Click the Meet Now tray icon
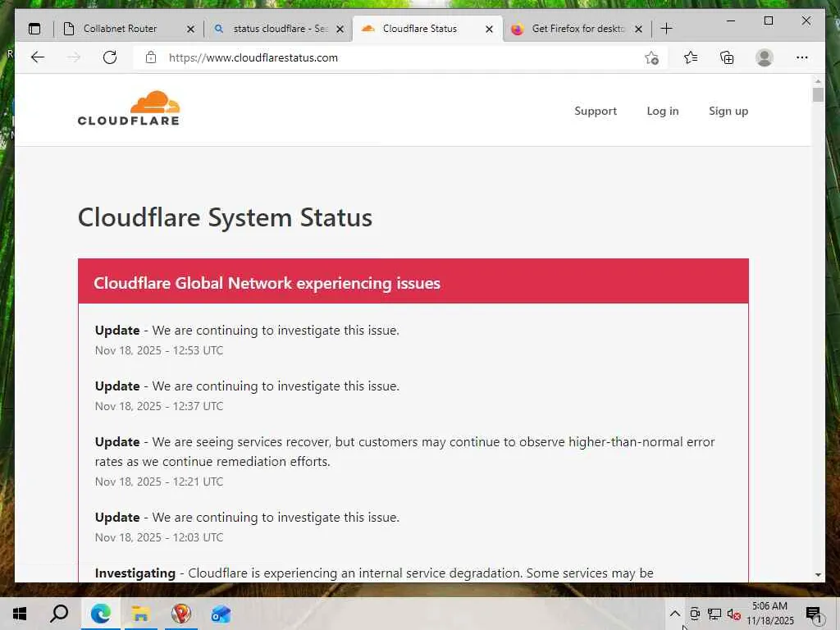The image size is (840, 630). [695, 614]
